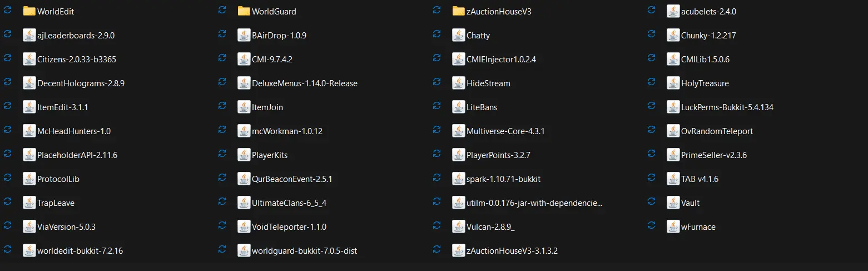Click the DeluxeMenus-1.14.0-Release jar icon
868x271 pixels.
[244, 83]
